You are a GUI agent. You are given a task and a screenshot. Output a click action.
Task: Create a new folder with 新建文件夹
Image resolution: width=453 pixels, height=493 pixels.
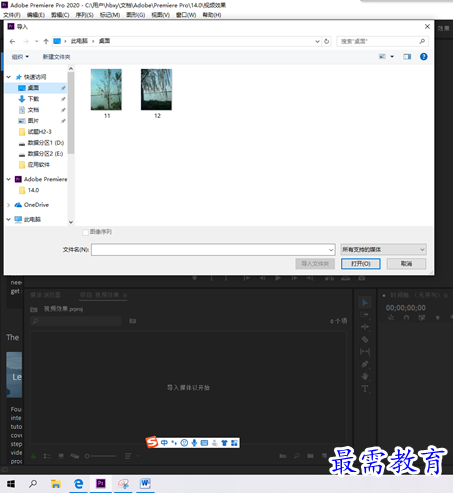(56, 57)
